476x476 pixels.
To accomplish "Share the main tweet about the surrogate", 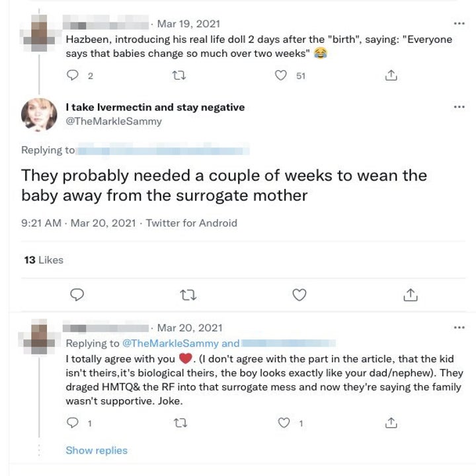I will click(x=411, y=295).
